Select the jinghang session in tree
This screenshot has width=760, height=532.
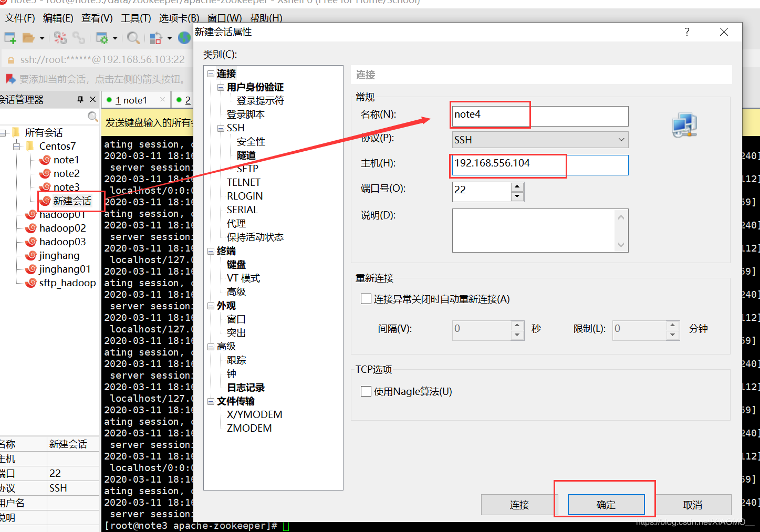coord(59,255)
